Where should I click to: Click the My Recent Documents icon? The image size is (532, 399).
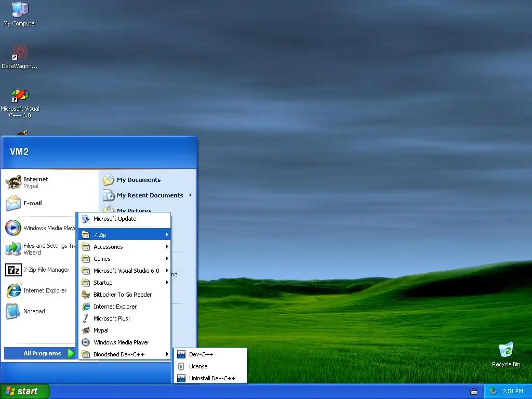pos(109,195)
